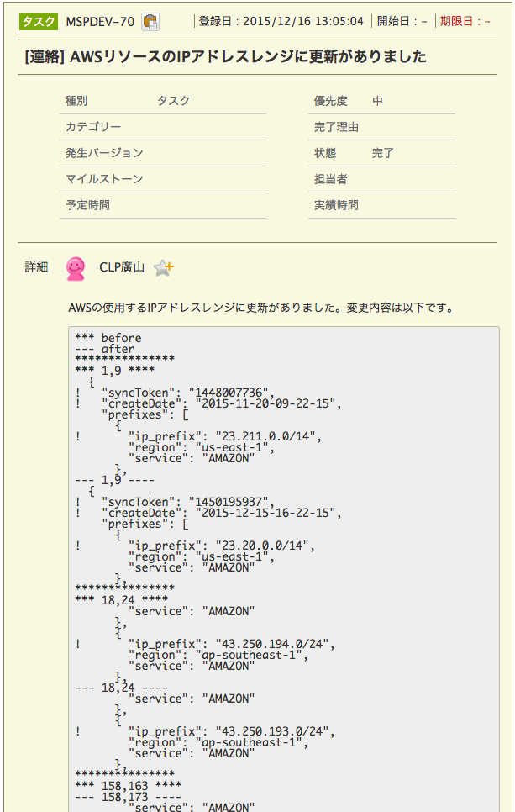Click the registration date 2015/12/16 13:05:04
The image size is (515, 812).
coord(303,21)
